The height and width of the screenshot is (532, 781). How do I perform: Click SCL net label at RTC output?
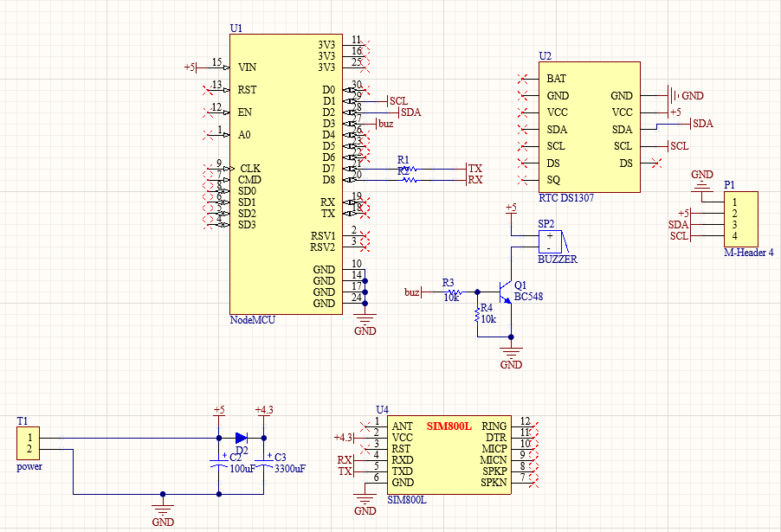[x=679, y=146]
